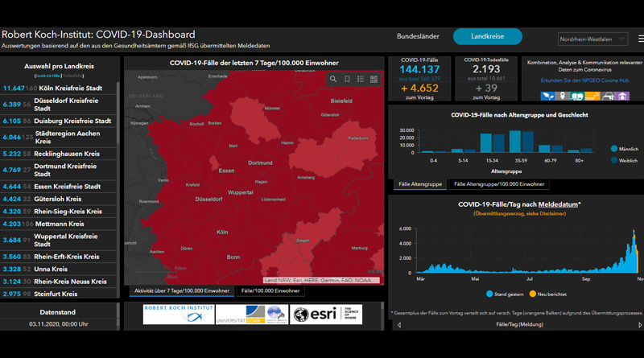Toggle the Weiblich legend entry
The image size is (644, 358).
tap(625, 161)
